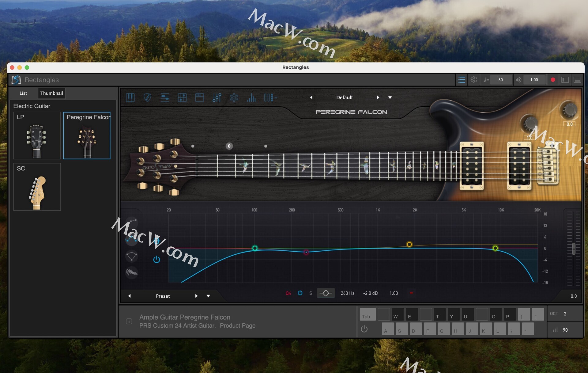Open the blue gear settings panel
Image resolution: width=588 pixels, height=373 pixels.
pos(234,98)
